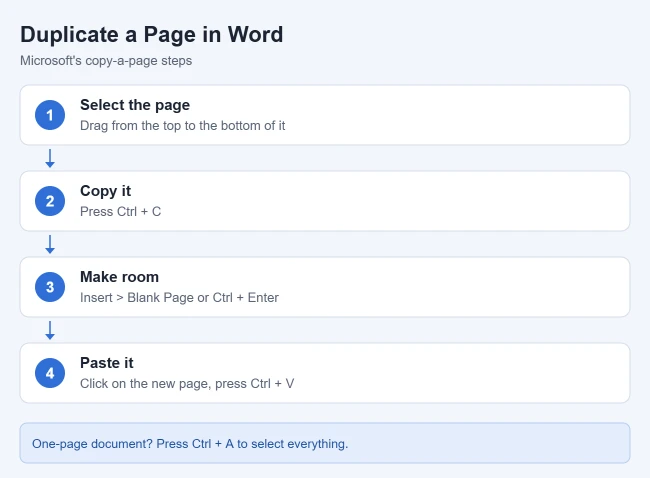Select the "Copy it" step heading
Viewport: 650px width, 478px height.
click(105, 191)
